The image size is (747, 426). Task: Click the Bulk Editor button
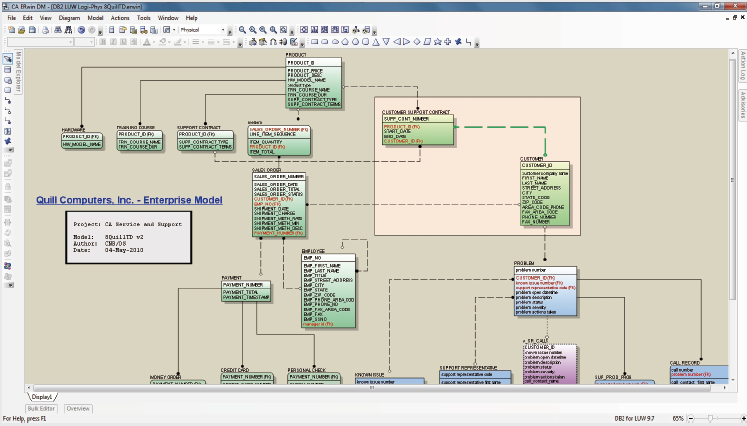(x=41, y=409)
